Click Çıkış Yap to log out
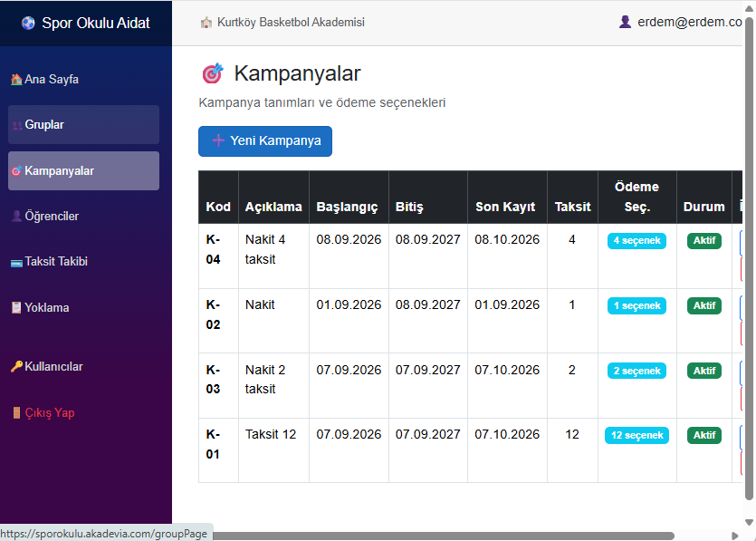This screenshot has width=756, height=541. pyautogui.click(x=83, y=412)
